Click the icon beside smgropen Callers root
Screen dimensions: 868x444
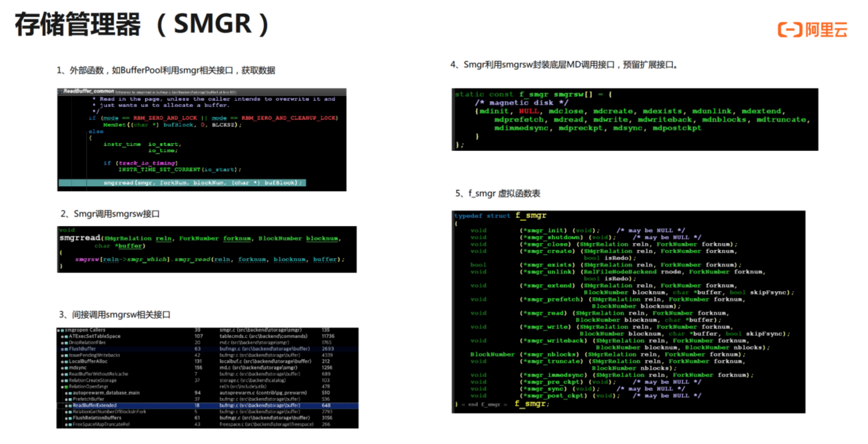click(x=62, y=330)
